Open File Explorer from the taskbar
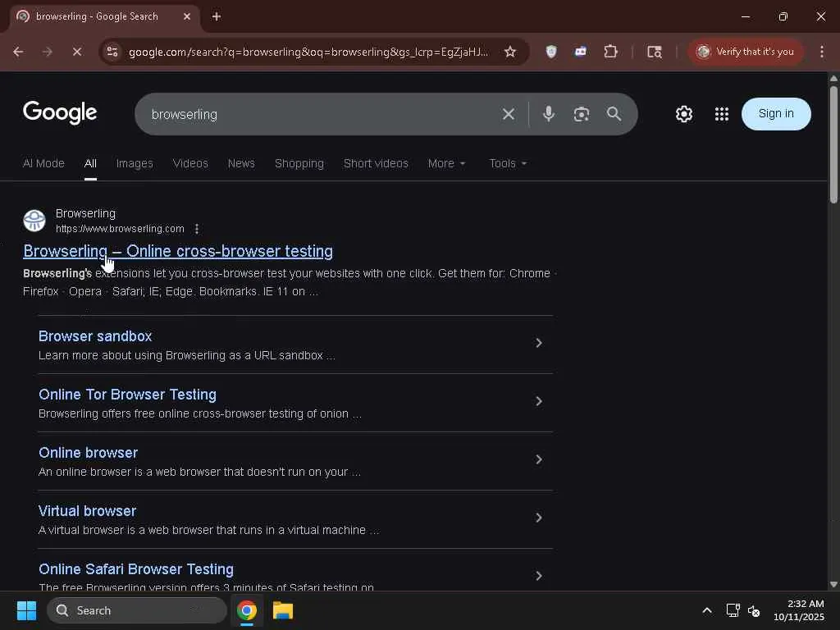The width and height of the screenshot is (840, 630). click(x=283, y=610)
